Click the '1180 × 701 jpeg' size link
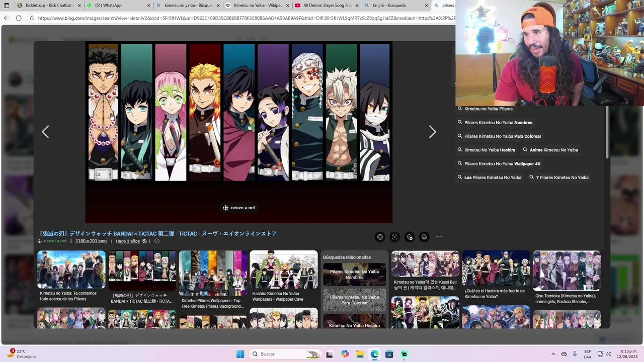Screen dimensions: 644x362 (91, 241)
